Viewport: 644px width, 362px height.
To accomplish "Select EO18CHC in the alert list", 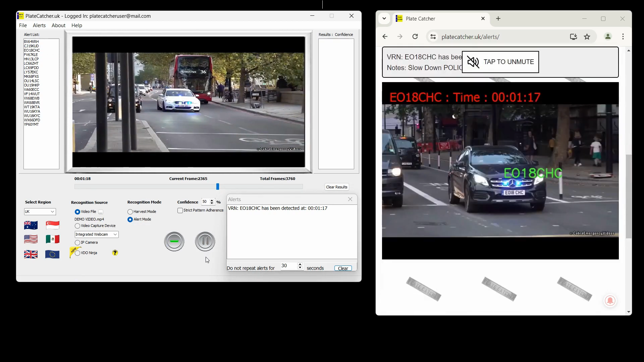I will click(x=32, y=50).
